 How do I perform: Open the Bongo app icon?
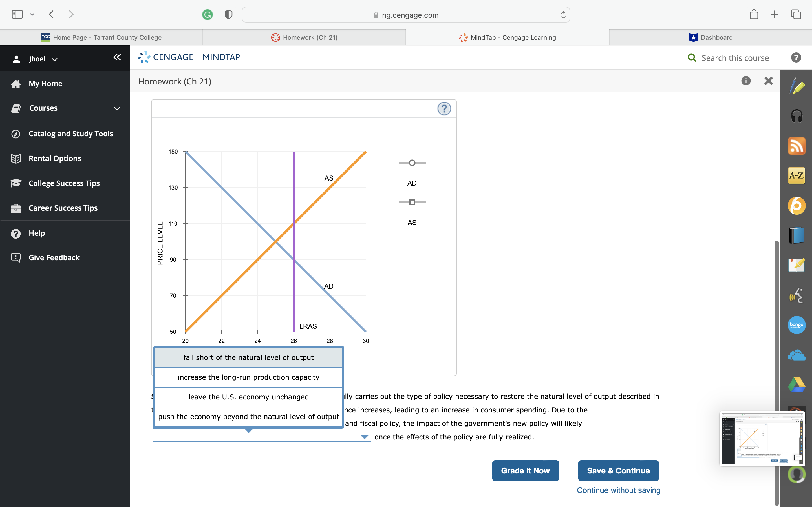(796, 324)
